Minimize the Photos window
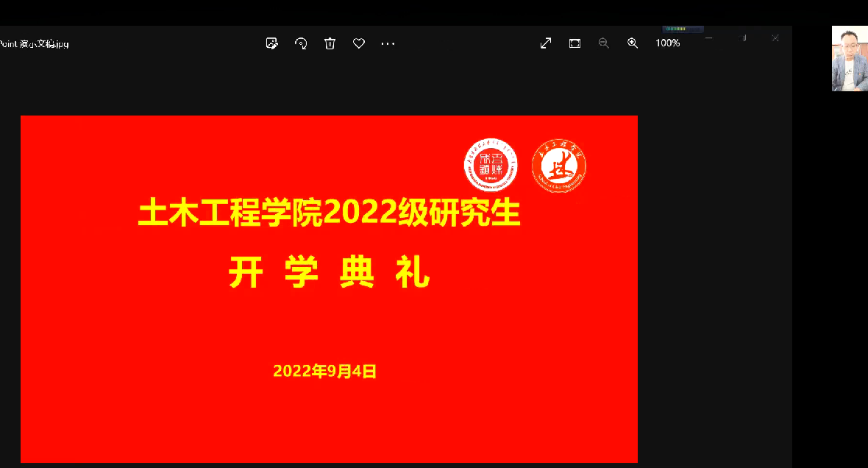The image size is (868, 468). [x=708, y=38]
